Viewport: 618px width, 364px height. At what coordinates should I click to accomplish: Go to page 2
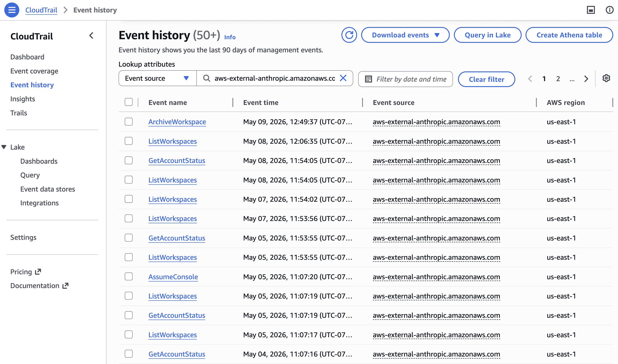tap(558, 79)
